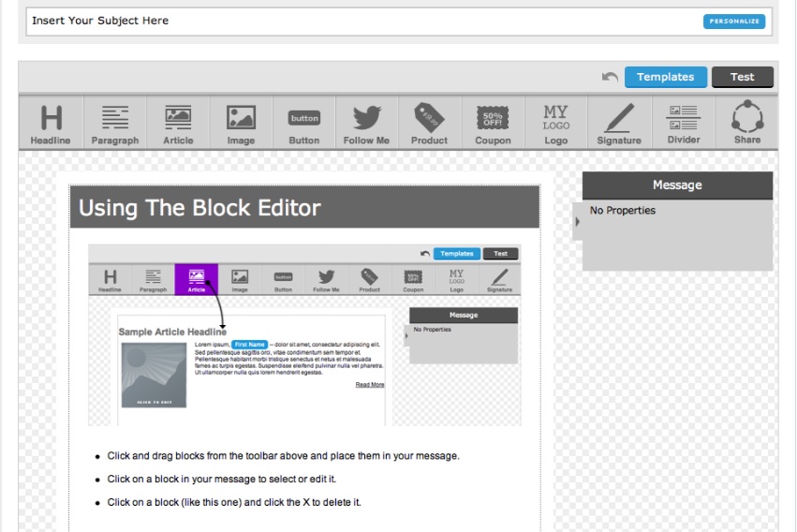Open the Templates chooser
The width and height of the screenshot is (797, 532).
(x=665, y=77)
